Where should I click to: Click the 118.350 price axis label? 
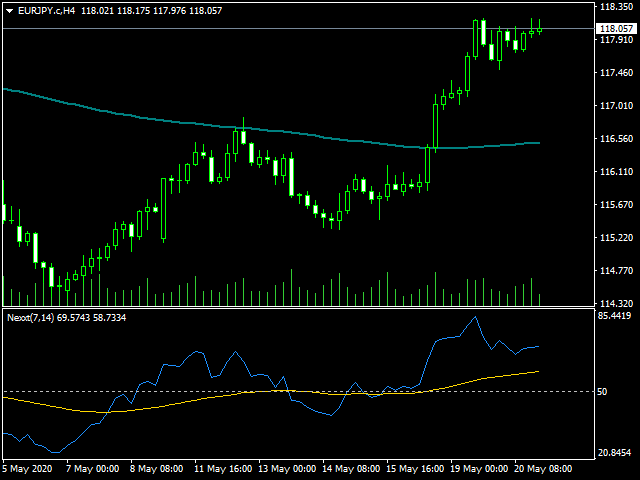pyautogui.click(x=616, y=7)
